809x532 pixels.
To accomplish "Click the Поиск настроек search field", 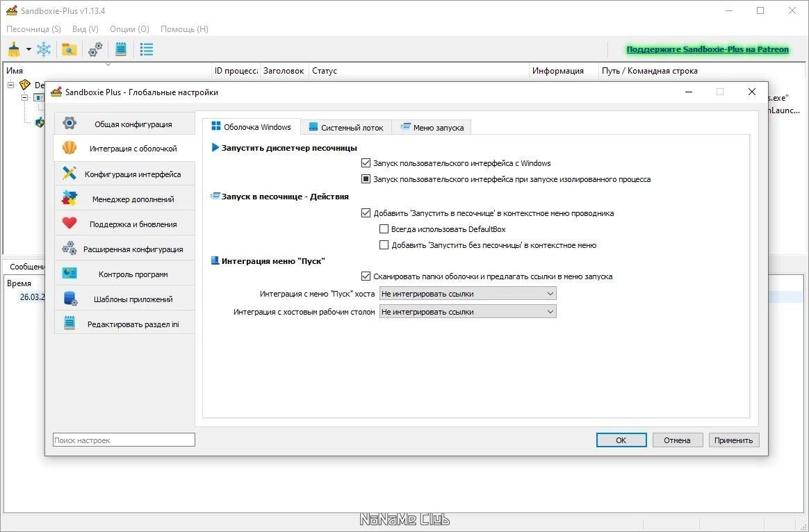I will [124, 440].
